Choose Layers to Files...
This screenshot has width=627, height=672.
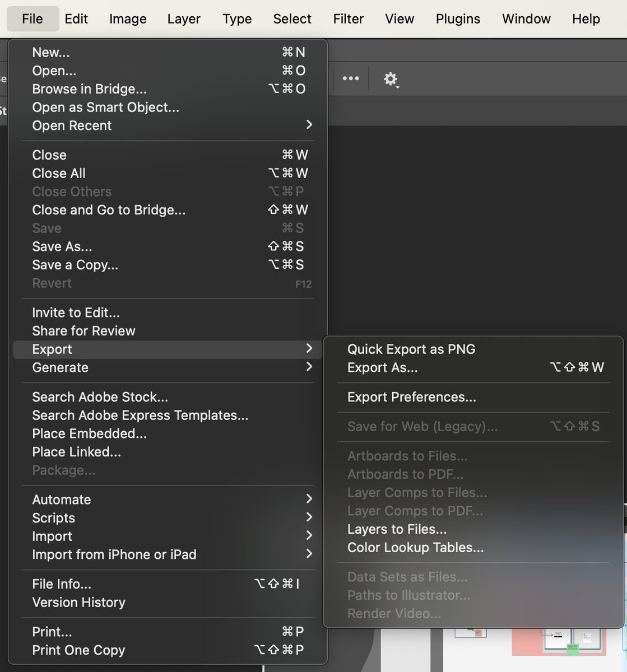click(x=473, y=529)
